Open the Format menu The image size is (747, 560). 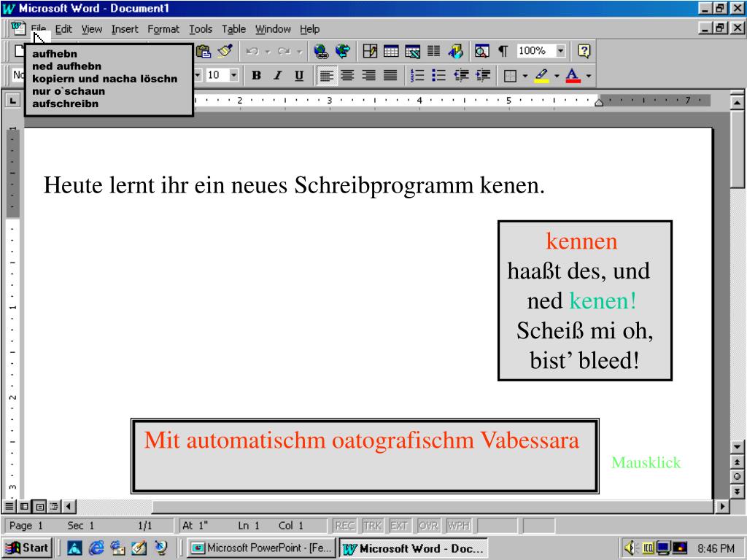(x=163, y=29)
